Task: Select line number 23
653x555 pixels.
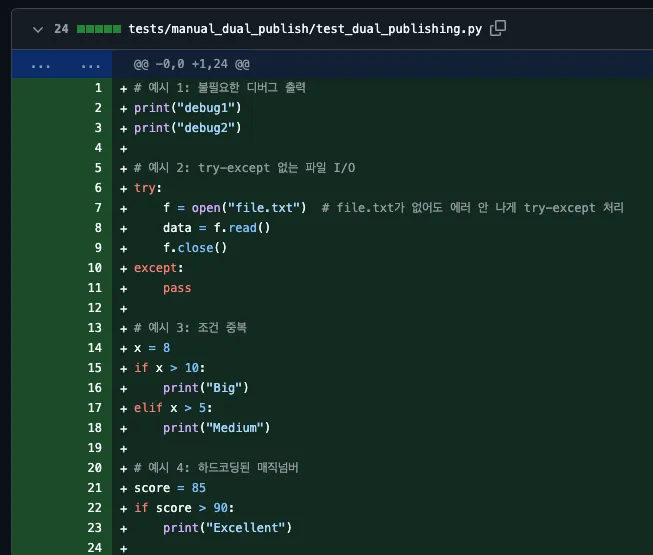Action: (x=95, y=528)
